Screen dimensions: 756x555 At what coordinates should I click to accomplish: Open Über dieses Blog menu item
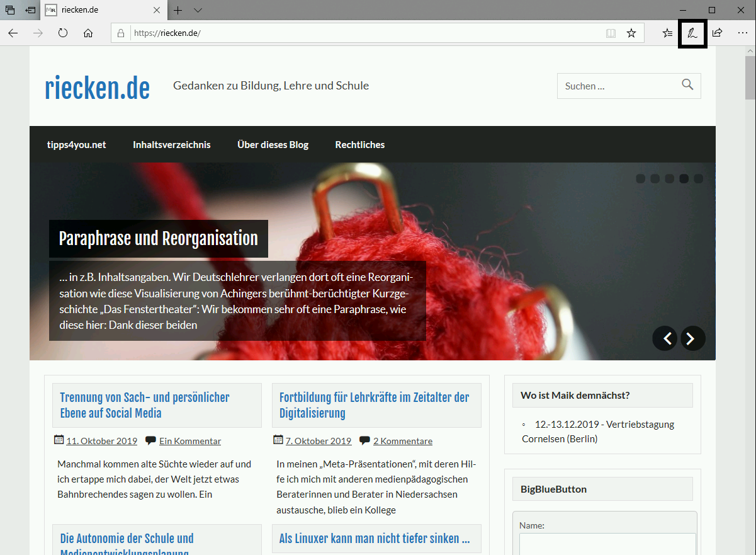(x=273, y=145)
